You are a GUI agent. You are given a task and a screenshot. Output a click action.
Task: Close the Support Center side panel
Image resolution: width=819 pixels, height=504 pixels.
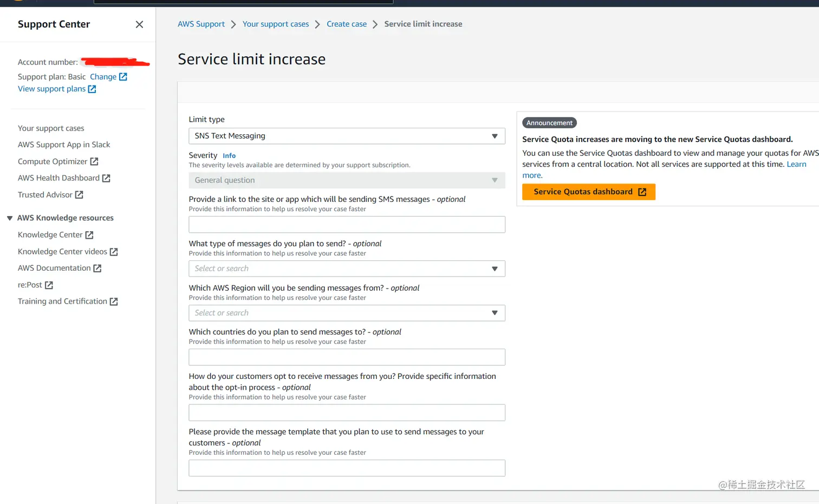pyautogui.click(x=139, y=24)
